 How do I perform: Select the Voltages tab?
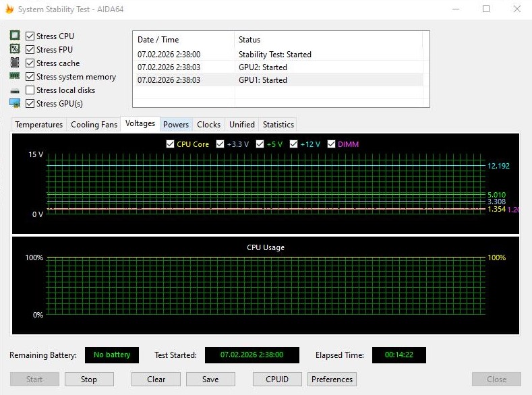[x=140, y=124]
